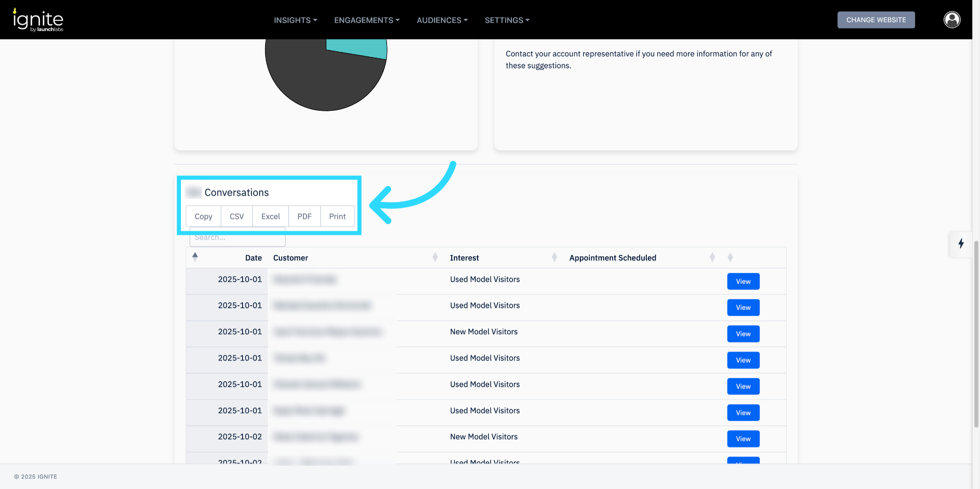980x489 pixels.
Task: View first 2025-10-01 conversation
Action: 743,281
